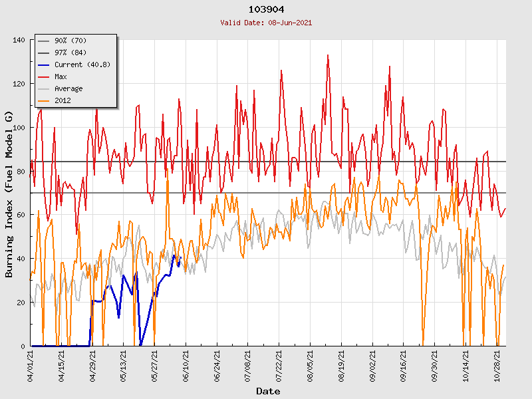Click the 60 value on the y-axis
Image resolution: width=532 pixels, height=399 pixels.
(x=21, y=215)
